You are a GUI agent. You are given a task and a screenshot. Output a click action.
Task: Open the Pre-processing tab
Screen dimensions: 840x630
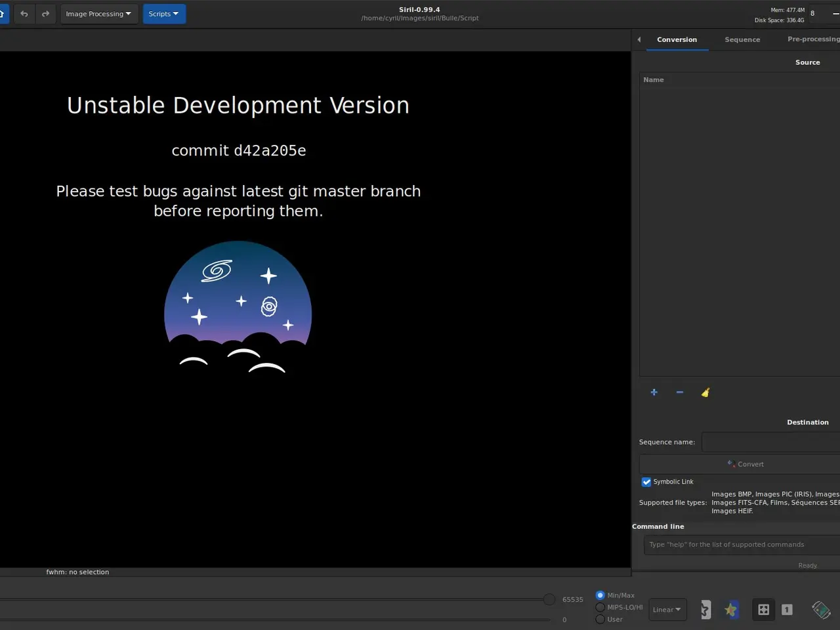point(813,39)
